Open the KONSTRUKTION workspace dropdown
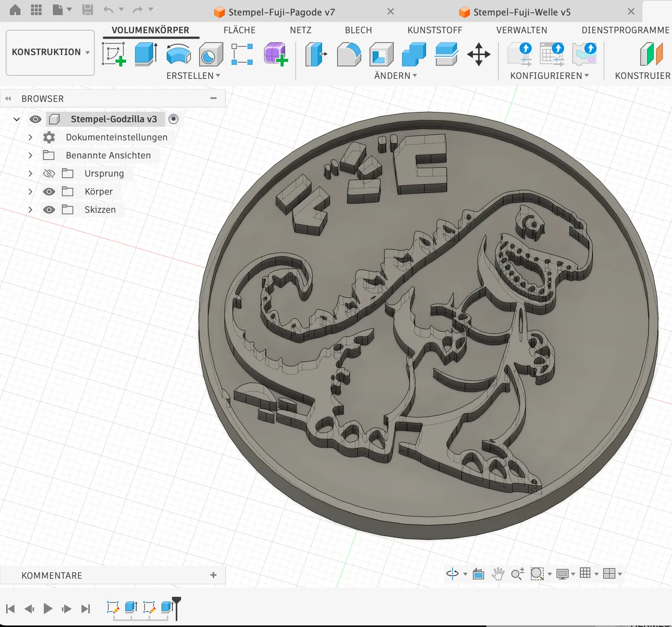The image size is (672, 627). 50,52
